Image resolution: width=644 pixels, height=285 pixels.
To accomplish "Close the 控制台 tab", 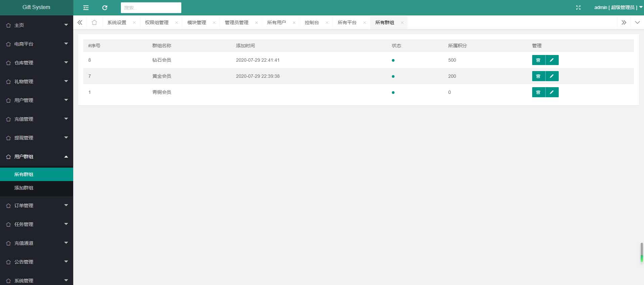I will [327, 22].
